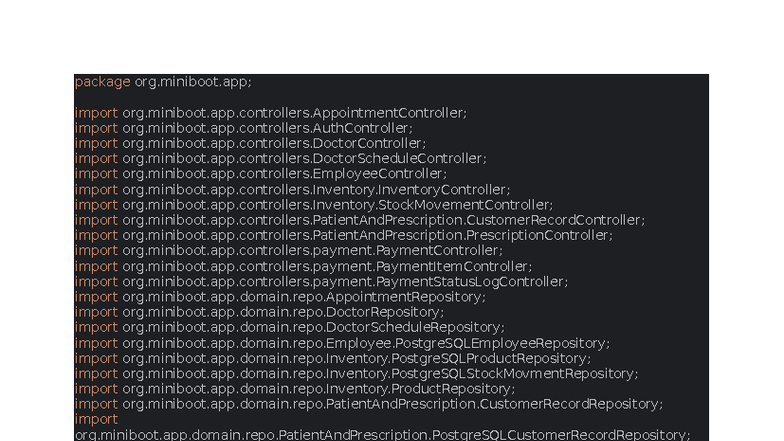Select the CustomerRecordController import line
Screen dimensions: 784x441
(x=360, y=220)
